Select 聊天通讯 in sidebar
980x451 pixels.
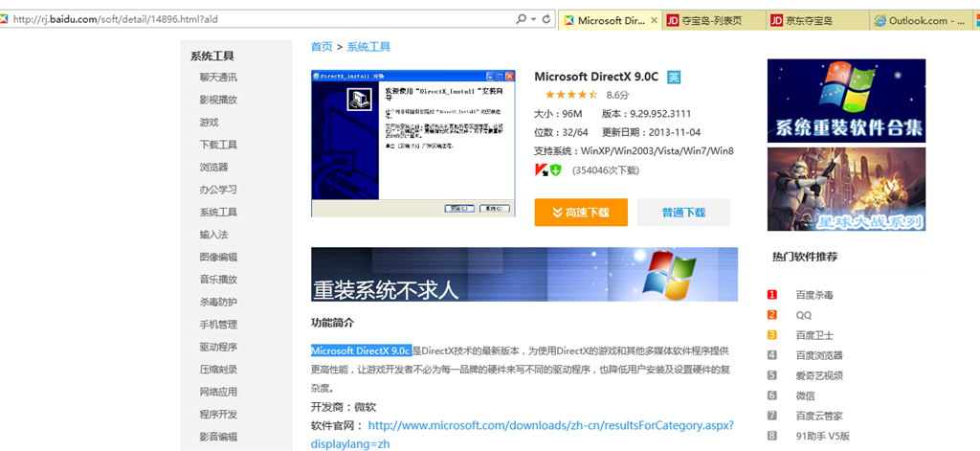pos(218,78)
